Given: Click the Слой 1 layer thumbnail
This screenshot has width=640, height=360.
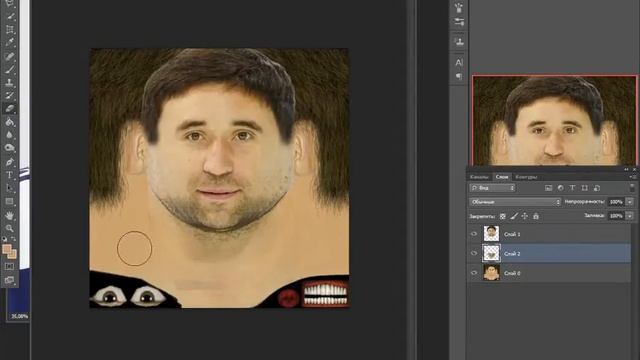Looking at the screenshot, I should tap(491, 234).
